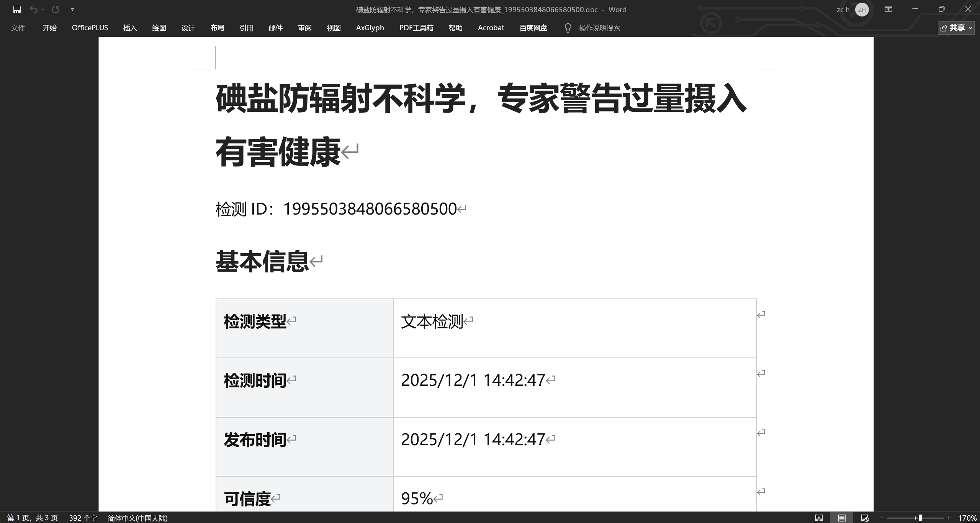Screen dimensions: 980x523
Task: Open the ribbon display options icon
Action: point(888,9)
